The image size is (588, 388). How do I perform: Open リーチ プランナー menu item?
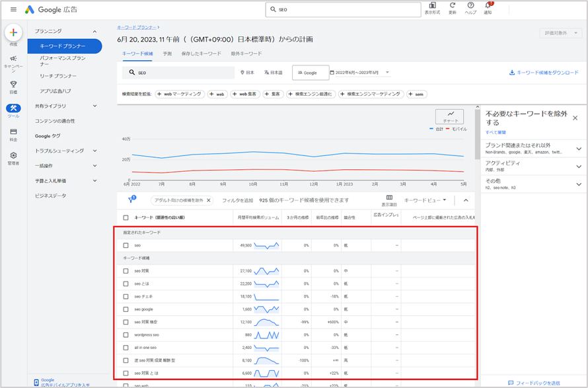tap(58, 76)
